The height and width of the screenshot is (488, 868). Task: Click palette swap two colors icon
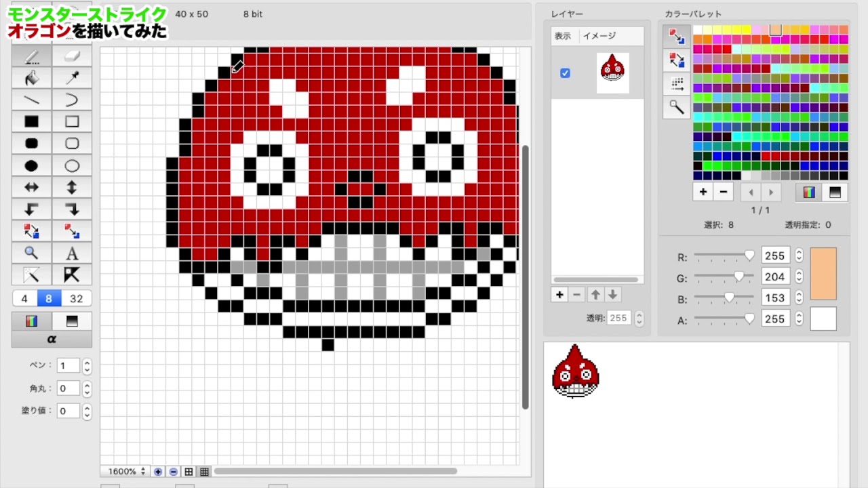pos(677,37)
